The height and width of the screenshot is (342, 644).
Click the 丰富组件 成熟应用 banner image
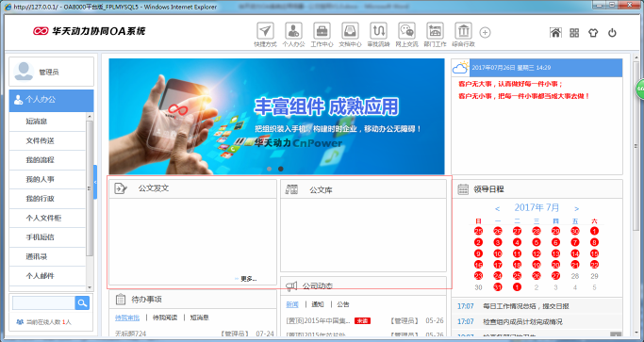point(276,116)
